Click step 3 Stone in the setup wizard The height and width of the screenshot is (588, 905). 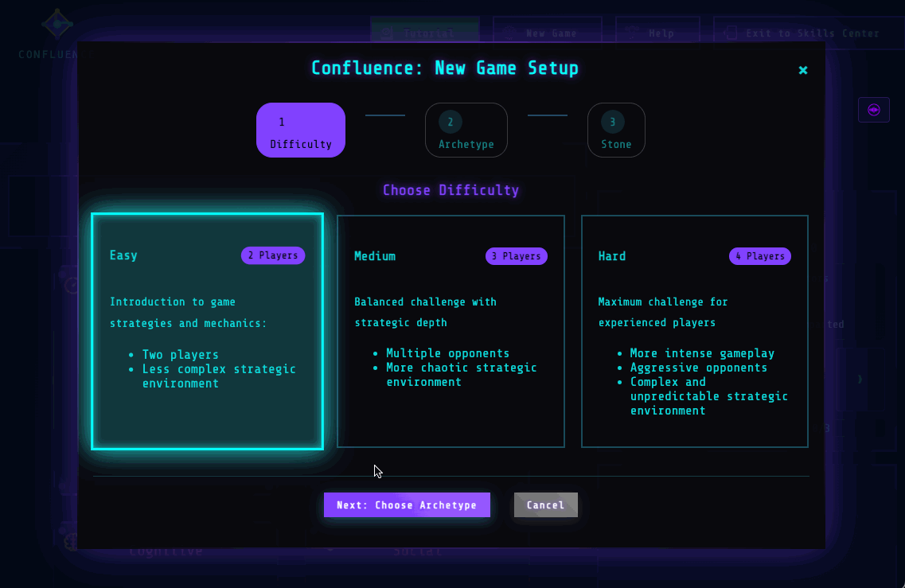coord(616,129)
